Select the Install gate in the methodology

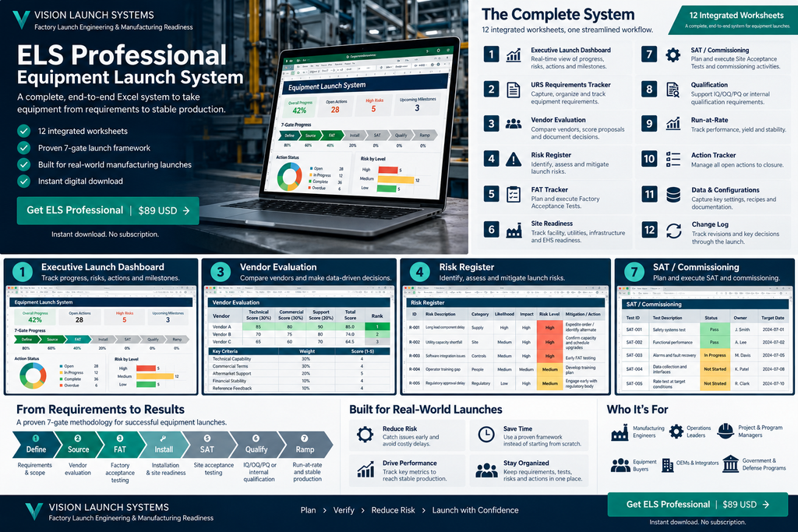pos(164,445)
